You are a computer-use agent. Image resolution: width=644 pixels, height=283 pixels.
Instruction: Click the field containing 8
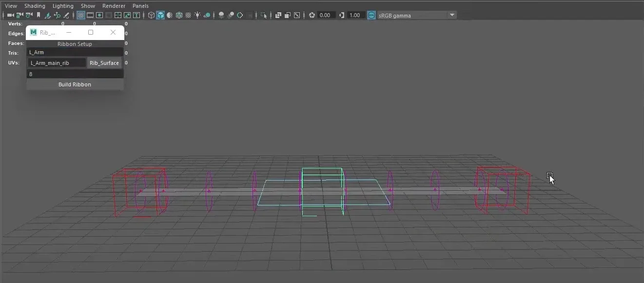[75, 74]
